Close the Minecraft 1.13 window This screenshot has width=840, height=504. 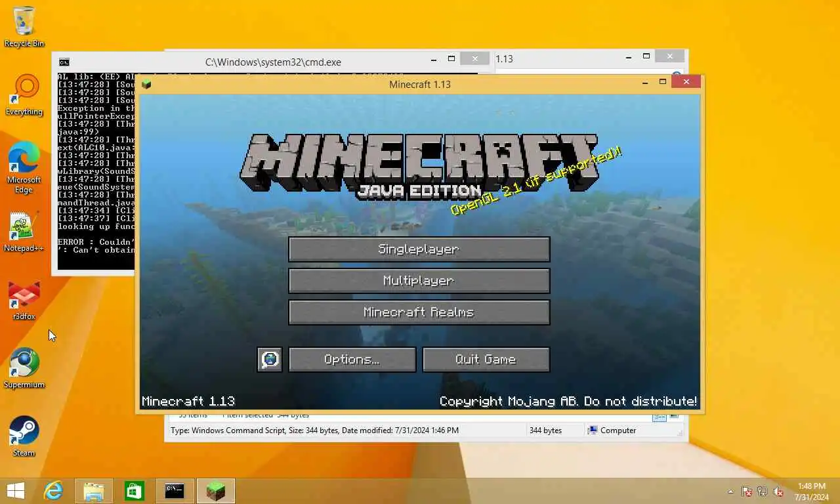(x=686, y=82)
